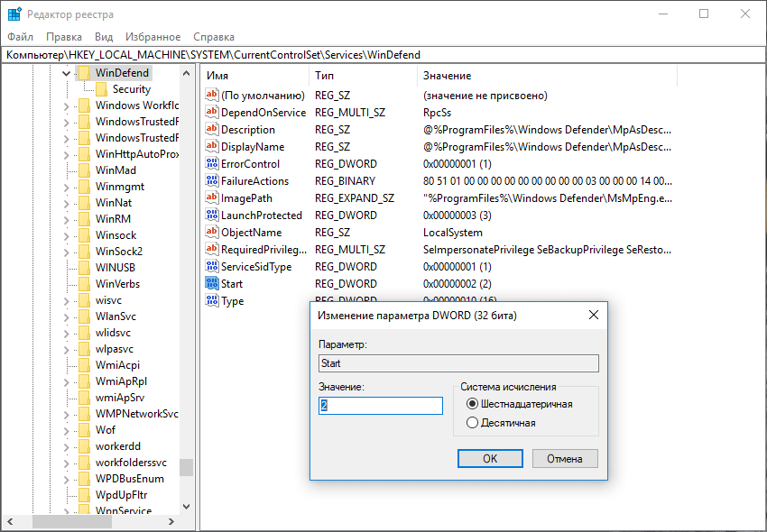
Task: Open the Избранное menu
Action: click(152, 37)
